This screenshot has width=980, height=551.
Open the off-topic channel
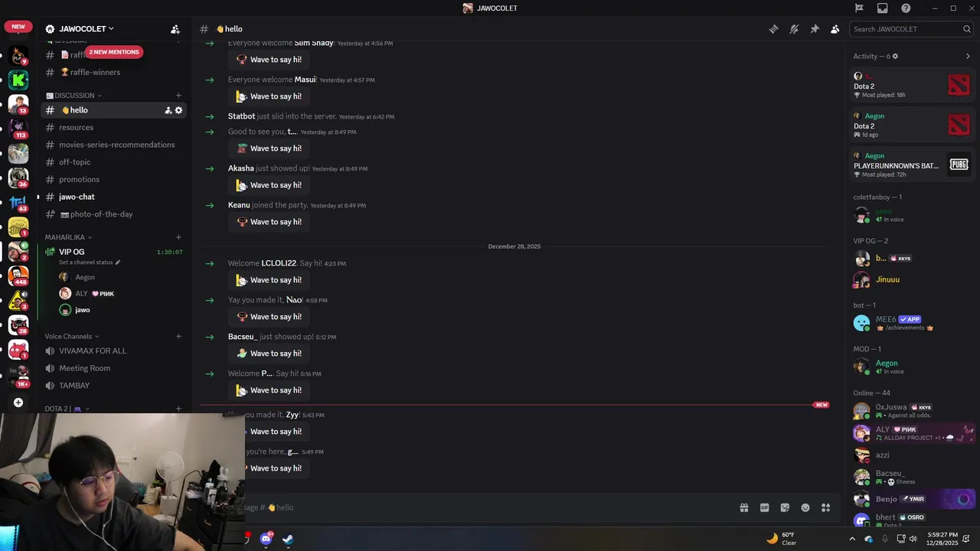tap(113, 162)
